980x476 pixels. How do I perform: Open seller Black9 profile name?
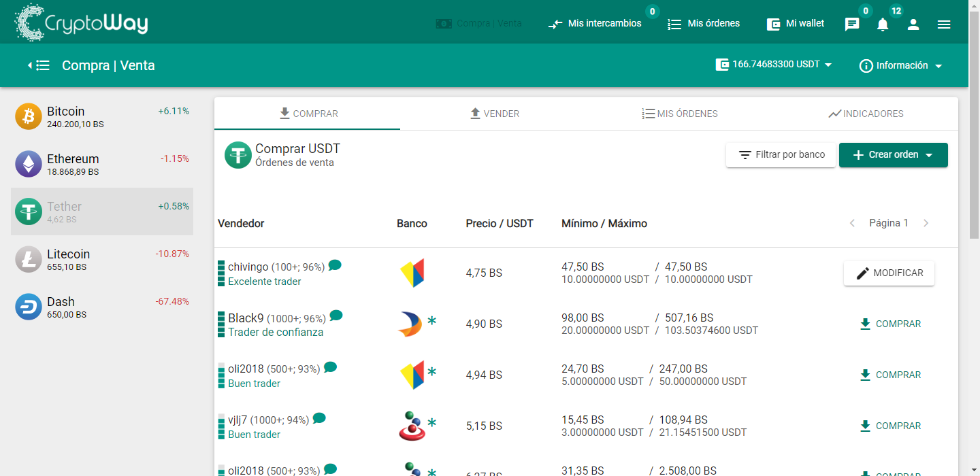246,318
